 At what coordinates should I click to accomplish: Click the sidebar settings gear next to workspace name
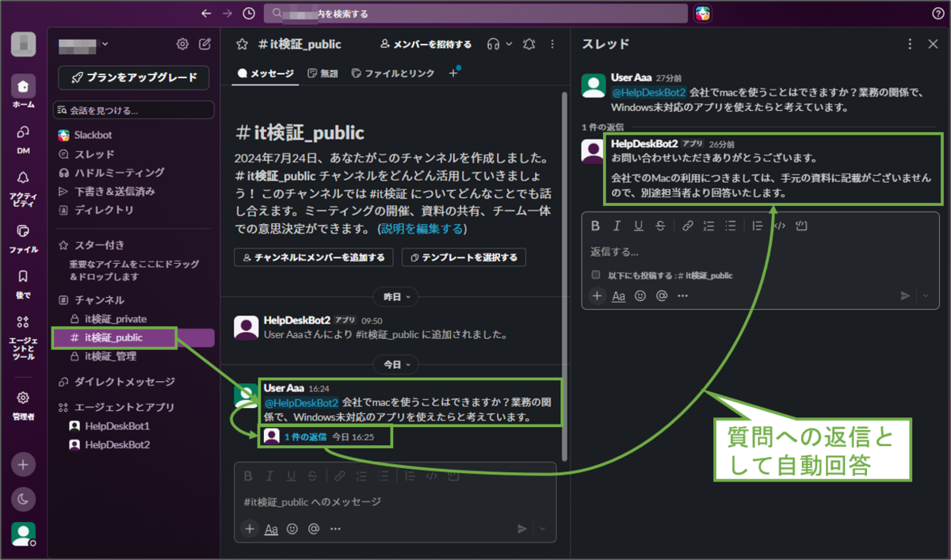182,44
